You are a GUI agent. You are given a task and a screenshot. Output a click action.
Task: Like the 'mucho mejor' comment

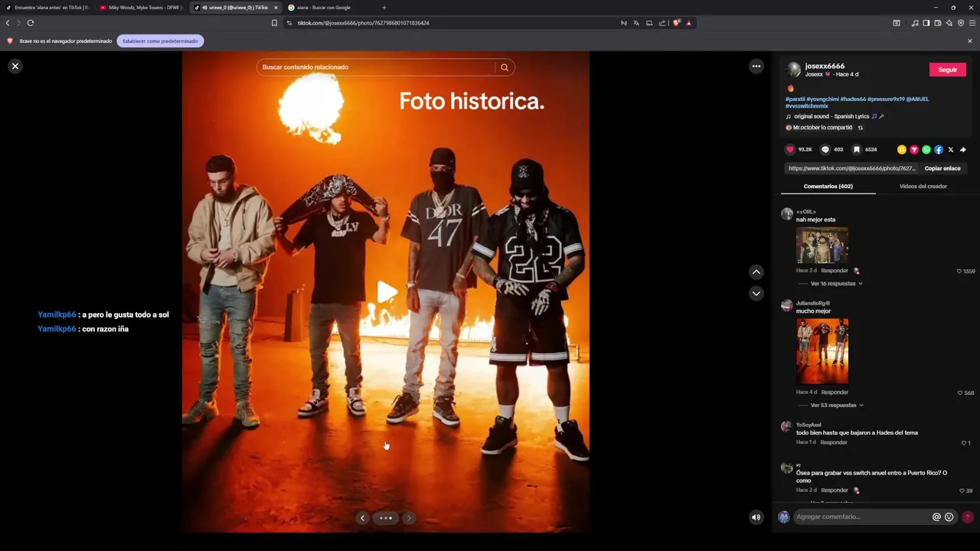point(960,393)
